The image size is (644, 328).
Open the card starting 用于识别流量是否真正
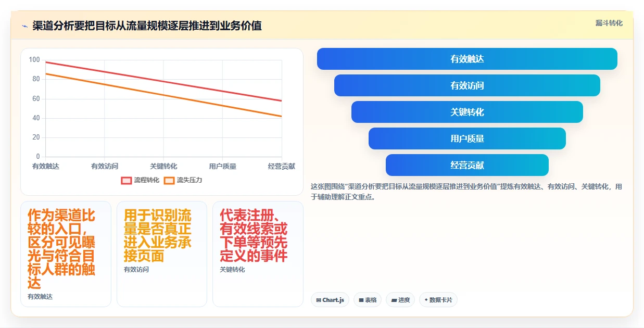coord(162,254)
